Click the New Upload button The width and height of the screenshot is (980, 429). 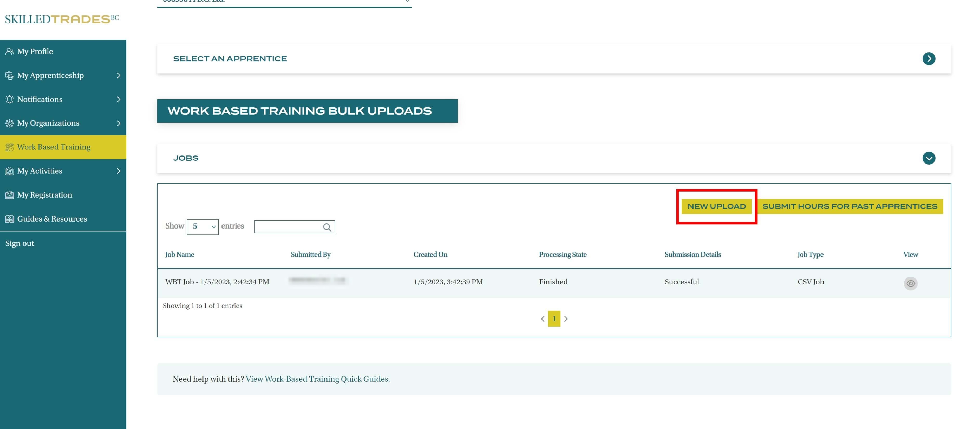tap(716, 206)
